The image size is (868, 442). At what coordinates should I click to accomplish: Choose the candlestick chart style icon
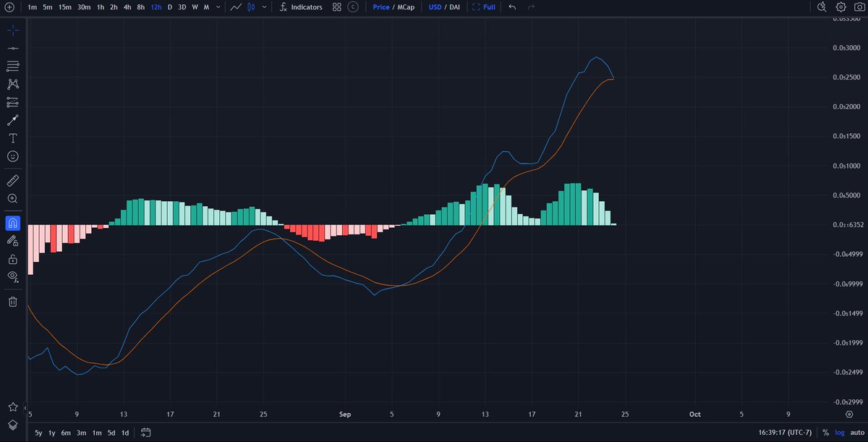[251, 7]
